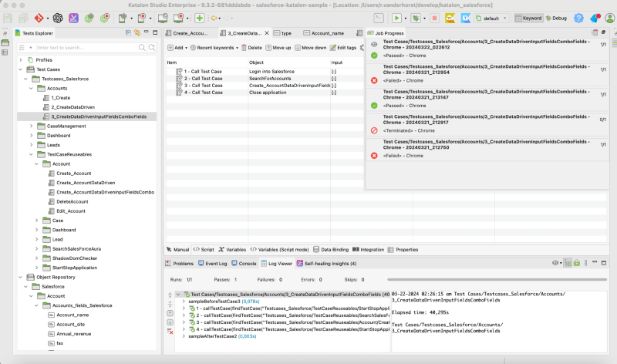Switch to the Variables tab
The image size is (617, 364).
232,250
